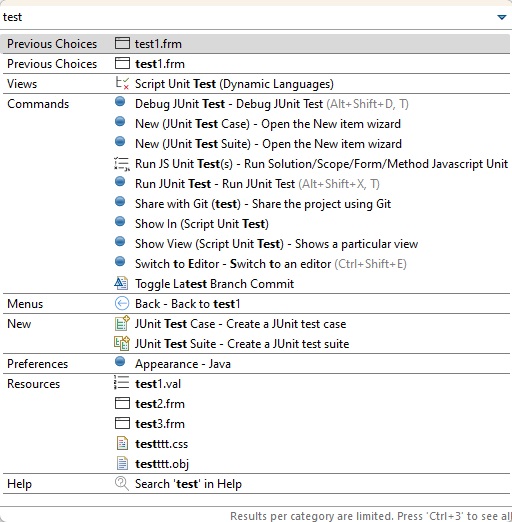
Task: Click the Toggle Latest Branch Commit icon
Action: tap(121, 283)
